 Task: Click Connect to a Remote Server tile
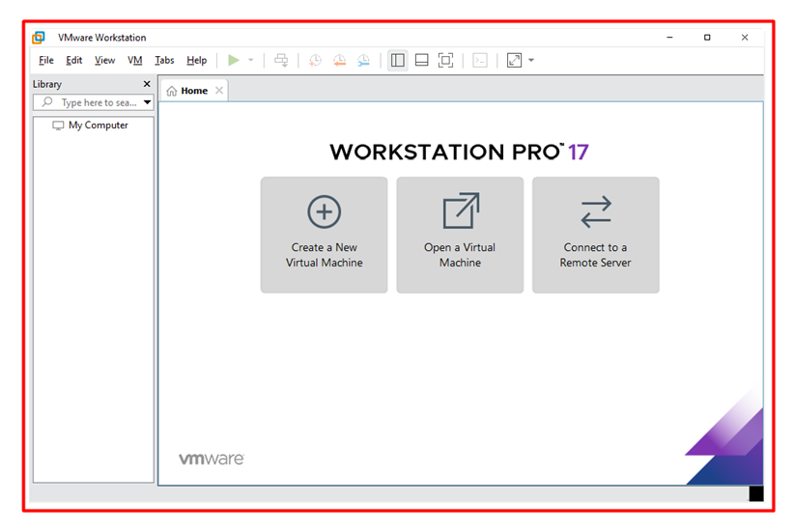[x=595, y=235]
